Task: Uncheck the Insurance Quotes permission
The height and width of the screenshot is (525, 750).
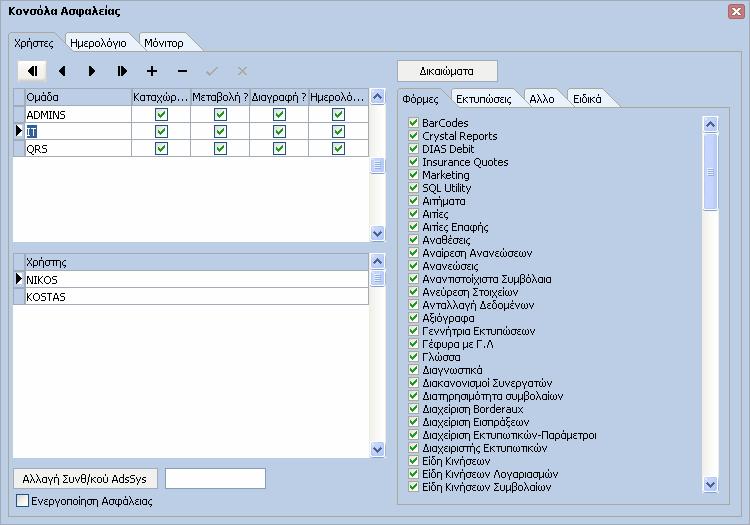Action: [414, 162]
